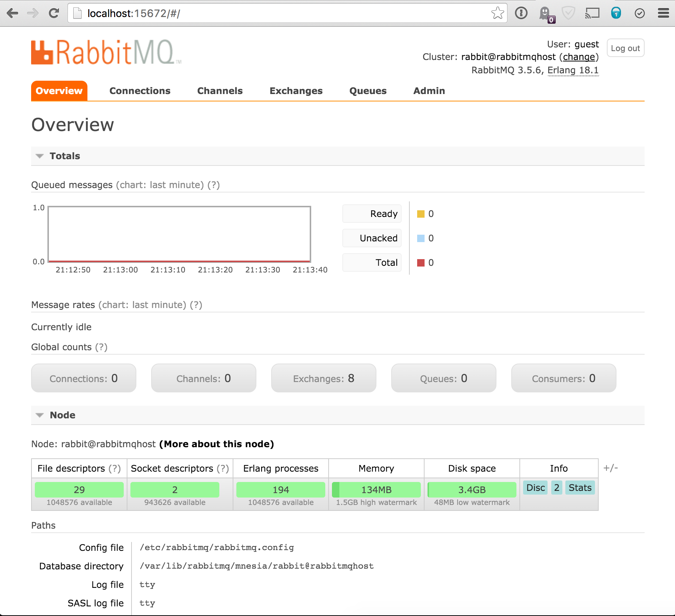
Task: Reload the page with the refresh icon
Action: point(54,13)
